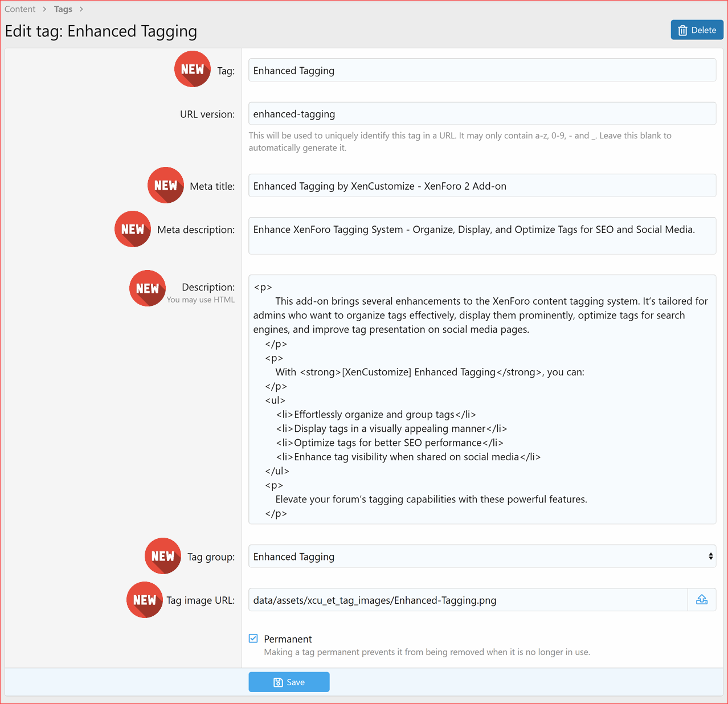Screen dimensions: 728x704
Task: Click the NEW badge beside Meta description
Action: click(x=133, y=229)
